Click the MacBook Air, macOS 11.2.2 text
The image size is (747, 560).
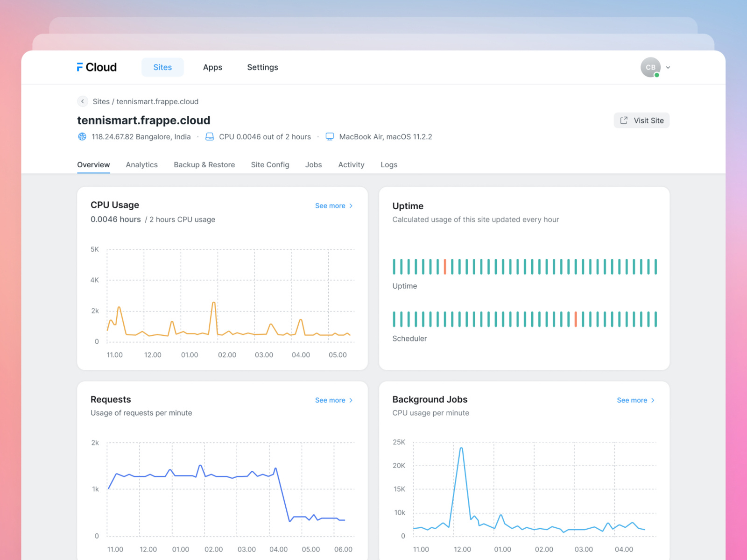[x=386, y=136]
